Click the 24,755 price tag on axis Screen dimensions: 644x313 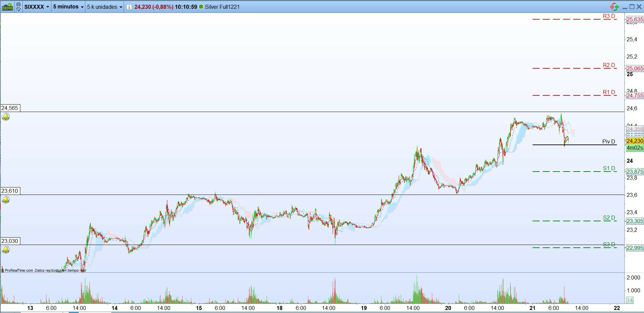coord(635,95)
